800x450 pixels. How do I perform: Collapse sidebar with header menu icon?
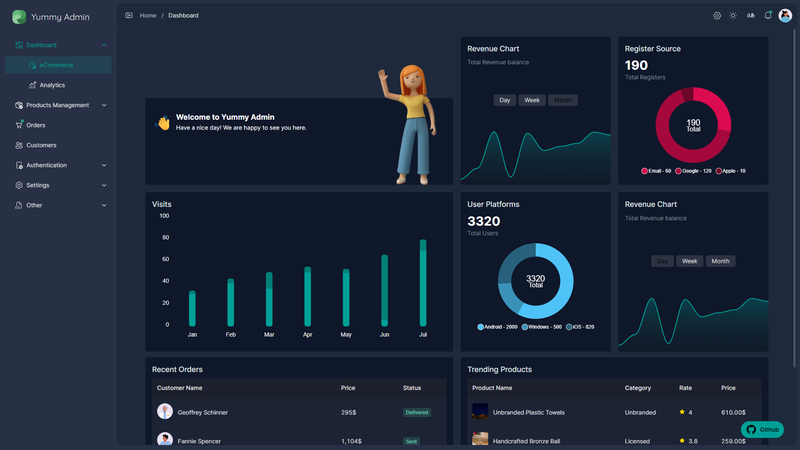(129, 16)
